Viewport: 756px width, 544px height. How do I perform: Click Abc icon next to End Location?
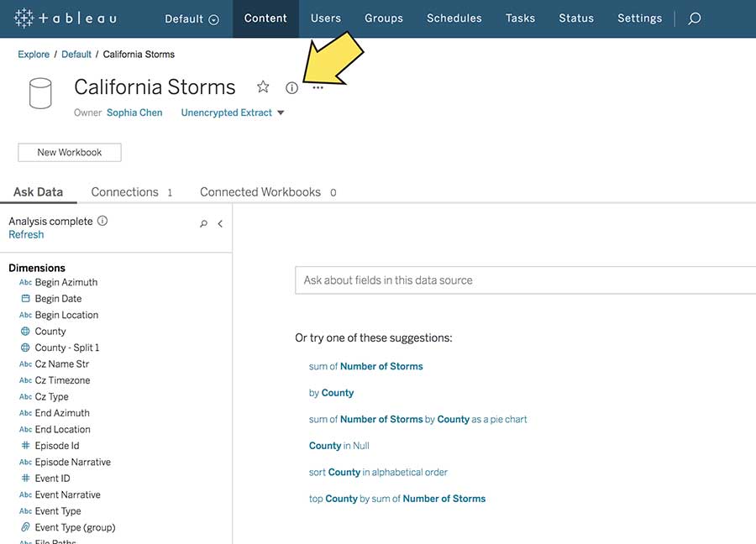(25, 429)
